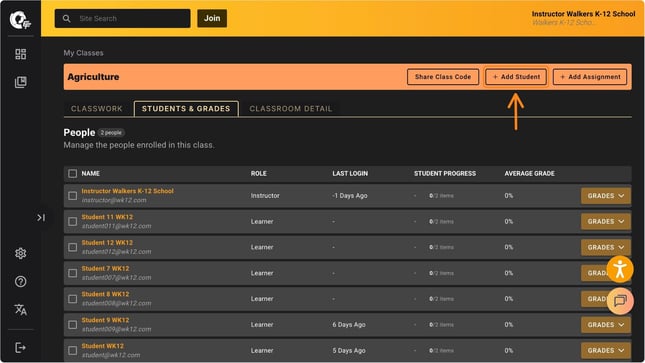Click the site logo in the sidebar
Viewport: 645px width, 363px height.
(20, 20)
